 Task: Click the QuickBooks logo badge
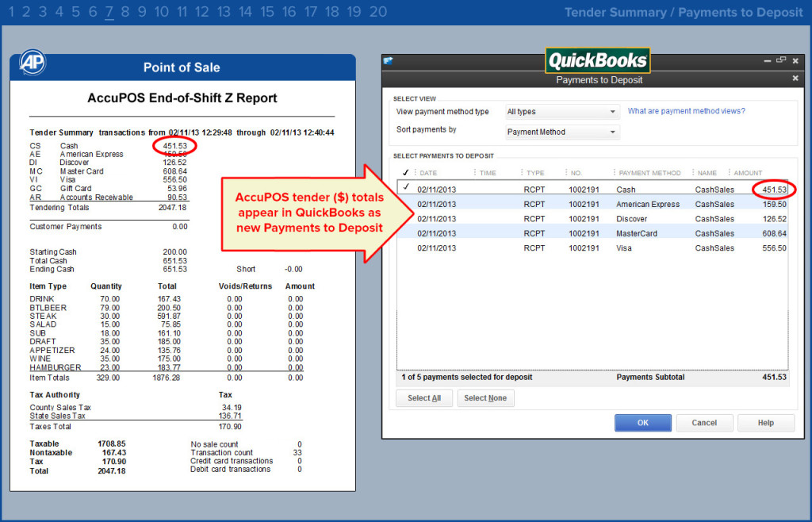[x=598, y=60]
